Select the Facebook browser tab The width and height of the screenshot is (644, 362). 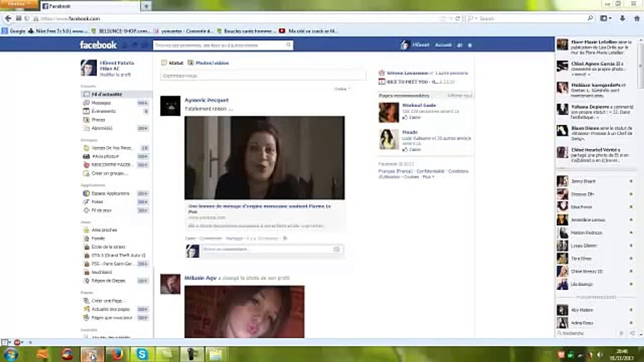click(x=90, y=6)
